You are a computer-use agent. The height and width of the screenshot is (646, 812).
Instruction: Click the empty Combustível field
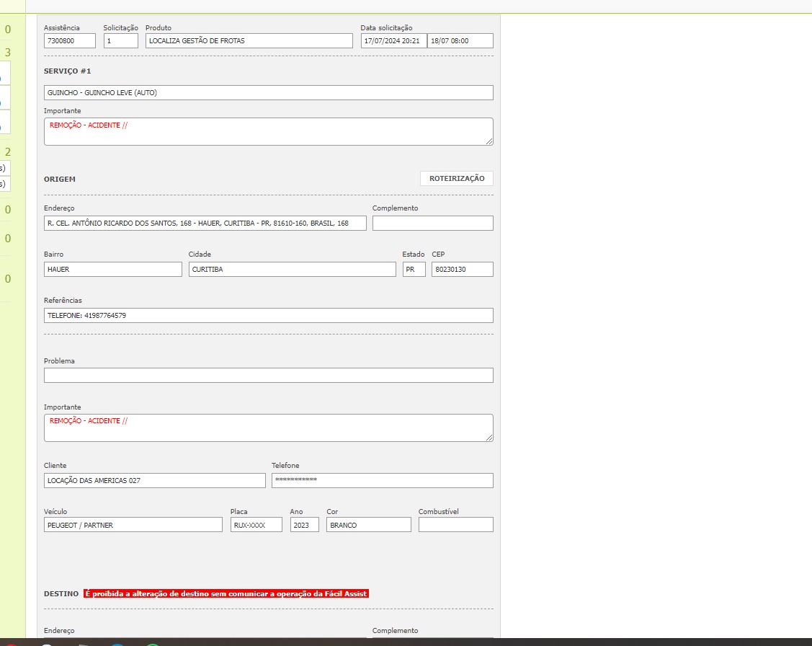click(455, 525)
